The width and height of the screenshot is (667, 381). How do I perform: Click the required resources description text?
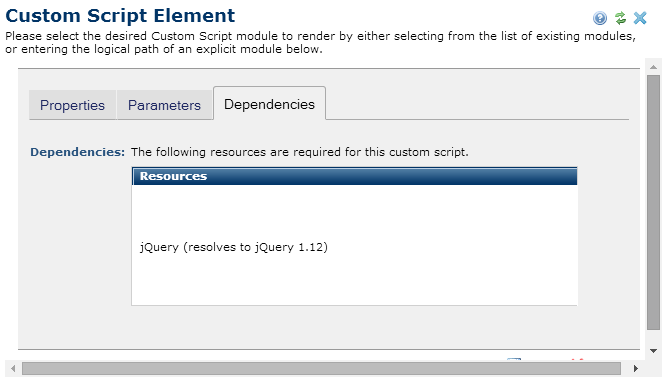(x=299, y=152)
